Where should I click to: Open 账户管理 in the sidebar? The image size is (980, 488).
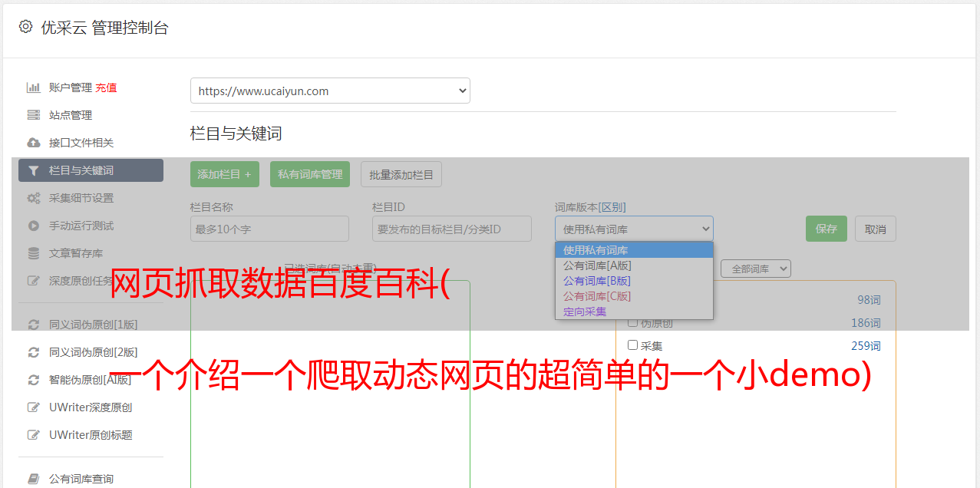[x=71, y=87]
